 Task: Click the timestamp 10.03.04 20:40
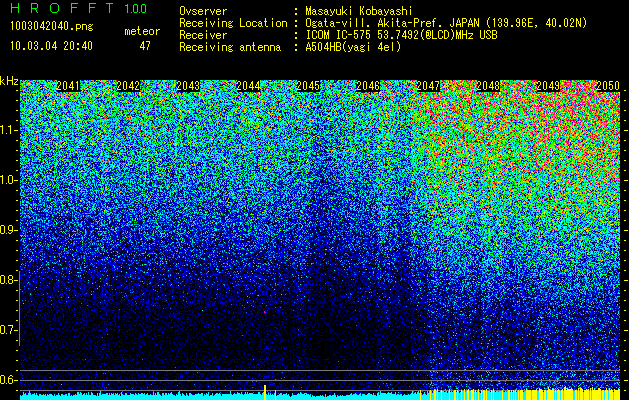[51, 46]
